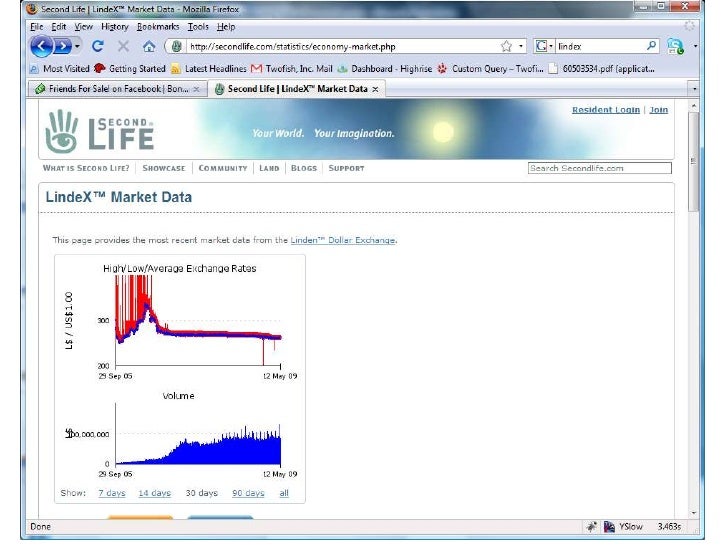Click the lindex search box field
This screenshot has height=546, width=728.
tap(600, 46)
